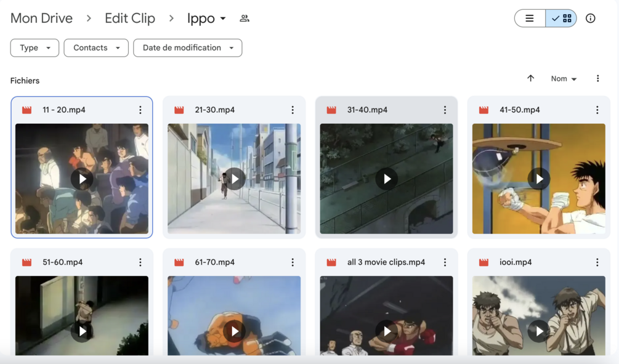This screenshot has height=364, width=619.
Task: Open more options for all 3 movie clips.mp4
Action: [445, 262]
